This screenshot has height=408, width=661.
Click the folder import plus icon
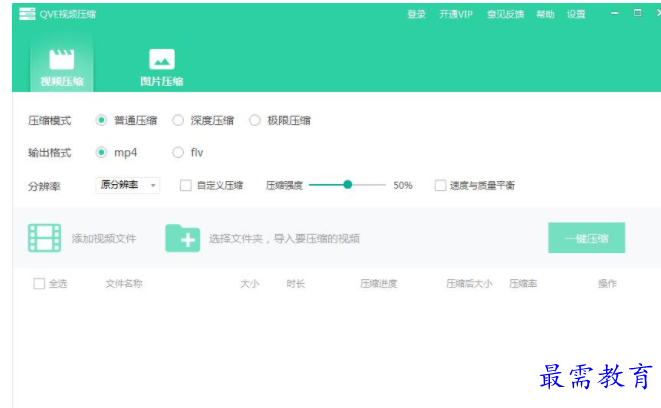183,238
